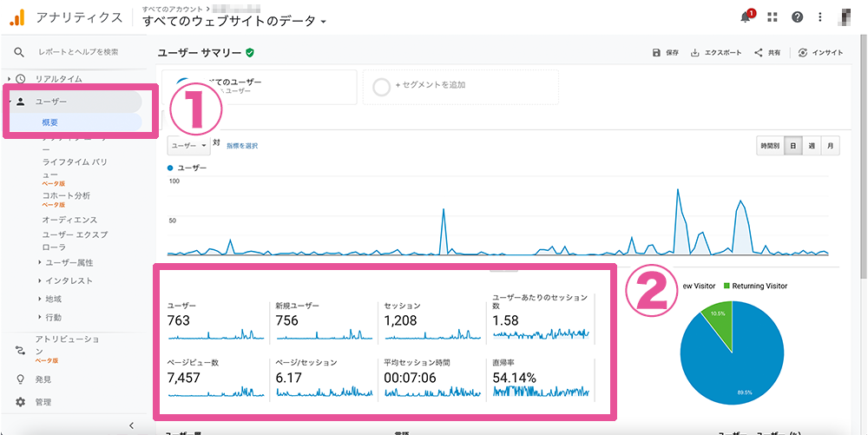
Task: Click the アトリビューション icon
Action: pyautogui.click(x=21, y=350)
